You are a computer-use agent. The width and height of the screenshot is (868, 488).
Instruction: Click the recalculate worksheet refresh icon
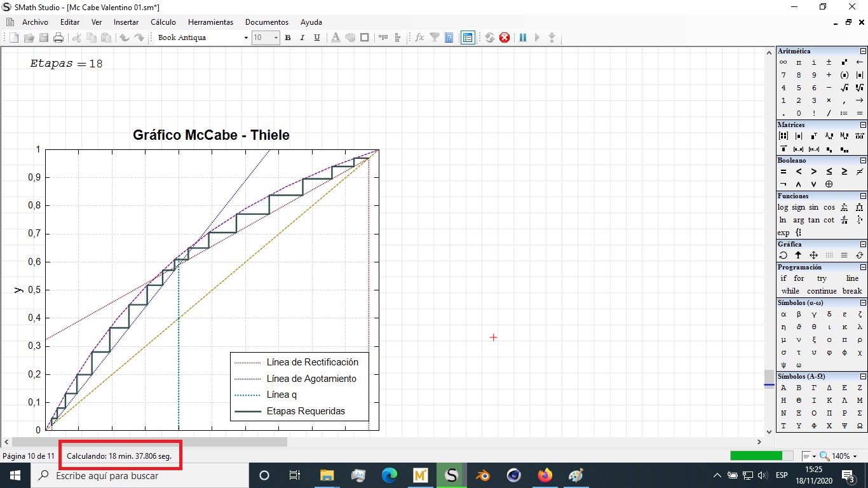click(490, 37)
